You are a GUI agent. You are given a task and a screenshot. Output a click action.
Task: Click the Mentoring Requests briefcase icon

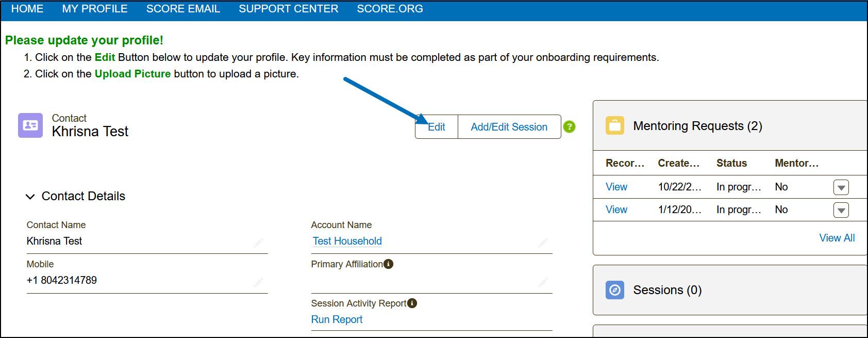click(x=614, y=125)
